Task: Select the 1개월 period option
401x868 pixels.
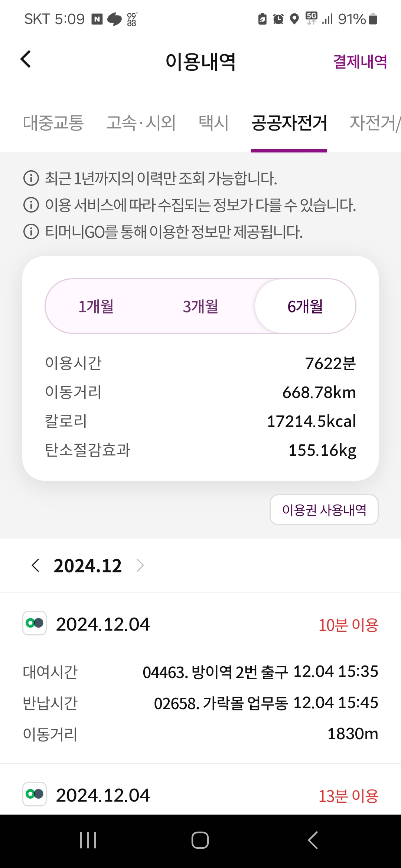Action: (x=96, y=306)
